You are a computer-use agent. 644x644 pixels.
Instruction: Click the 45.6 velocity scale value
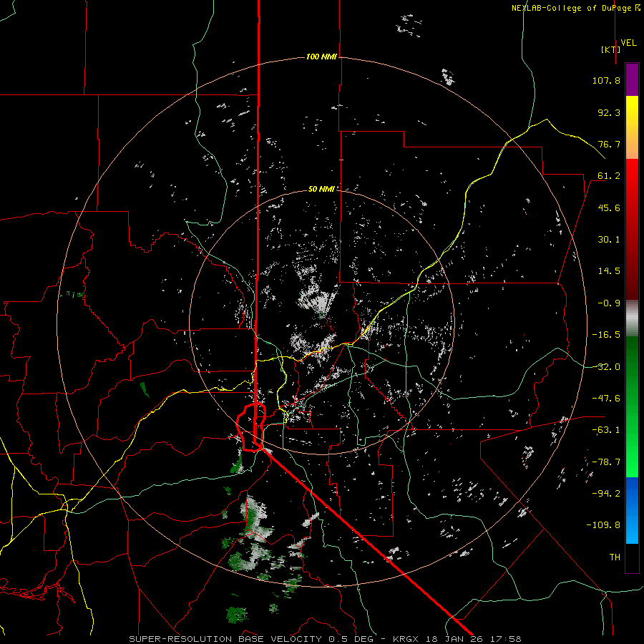[609, 208]
